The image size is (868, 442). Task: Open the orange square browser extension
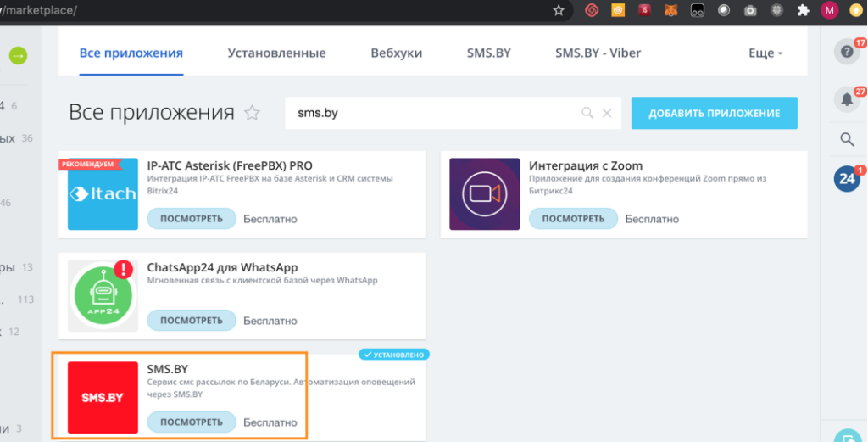click(618, 10)
